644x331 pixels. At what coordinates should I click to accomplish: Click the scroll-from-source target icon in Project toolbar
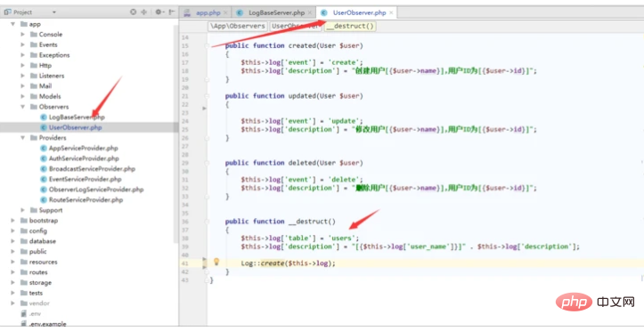point(133,12)
